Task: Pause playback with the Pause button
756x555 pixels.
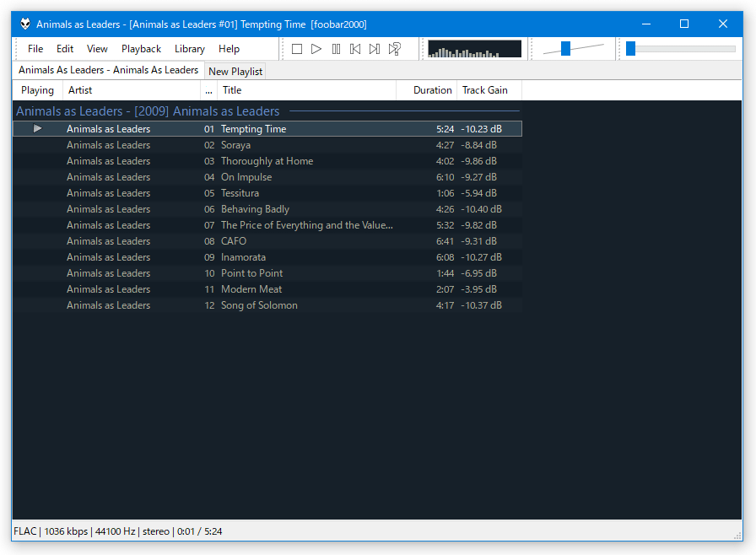Action: pyautogui.click(x=336, y=49)
